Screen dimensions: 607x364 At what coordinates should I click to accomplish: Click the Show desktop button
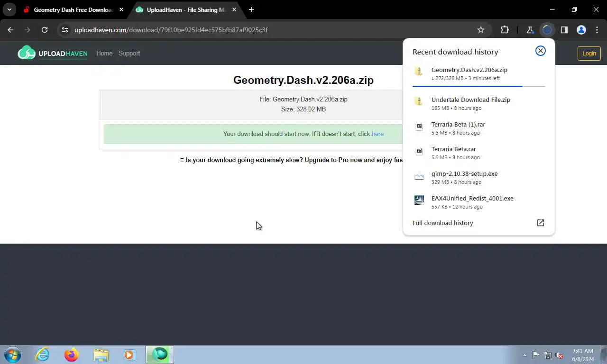tap(603, 355)
